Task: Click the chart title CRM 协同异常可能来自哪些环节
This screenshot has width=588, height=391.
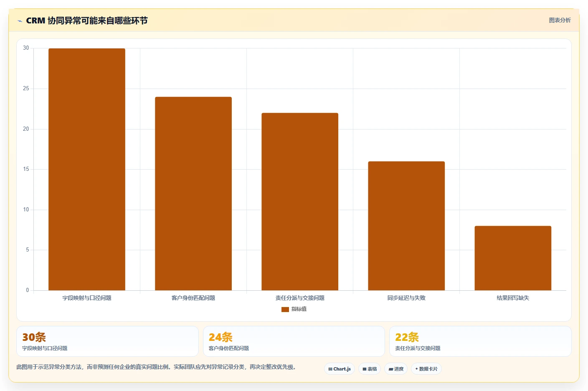Action: pyautogui.click(x=87, y=20)
